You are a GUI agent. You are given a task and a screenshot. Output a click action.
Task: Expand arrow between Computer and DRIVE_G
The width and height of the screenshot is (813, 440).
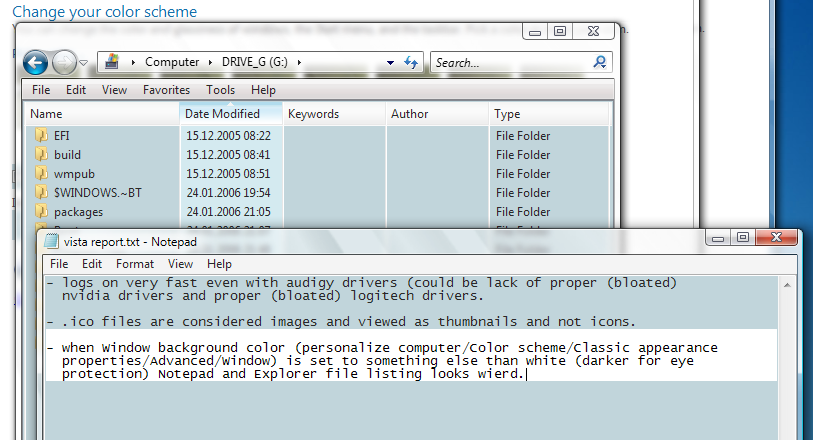[x=210, y=62]
